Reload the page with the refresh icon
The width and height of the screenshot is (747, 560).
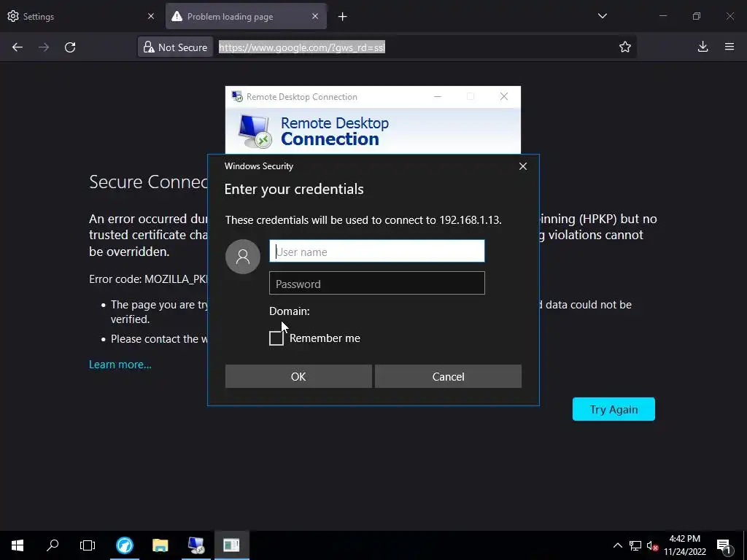70,47
